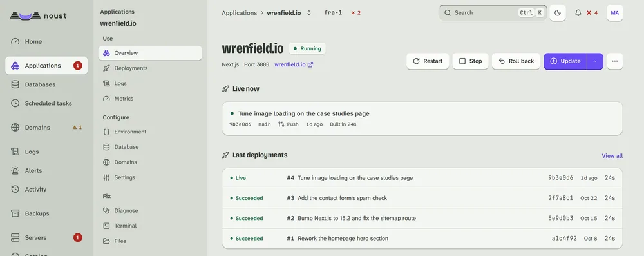Open deployment #1 Rework the homepage hero section
This screenshot has width=644, height=256.
click(422, 239)
